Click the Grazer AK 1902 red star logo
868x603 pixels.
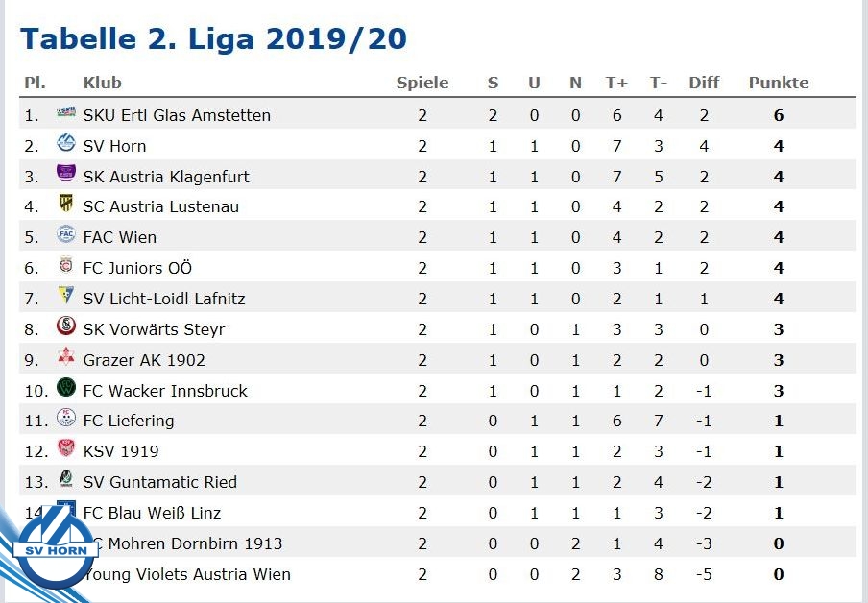tap(66, 356)
